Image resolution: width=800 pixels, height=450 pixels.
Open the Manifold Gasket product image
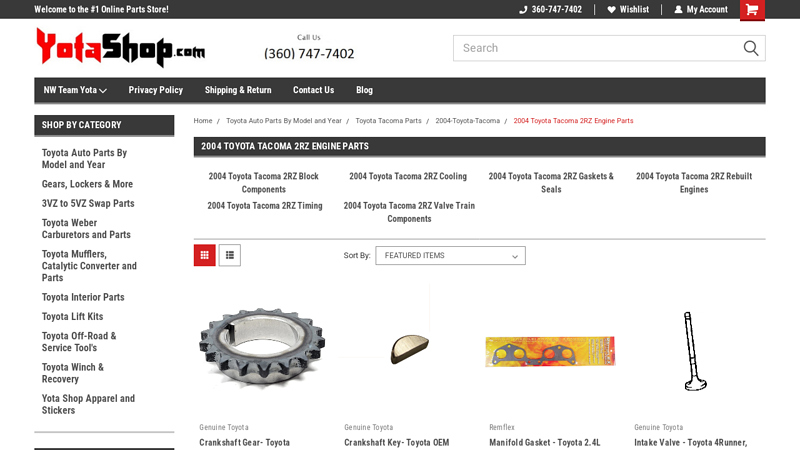click(x=551, y=351)
